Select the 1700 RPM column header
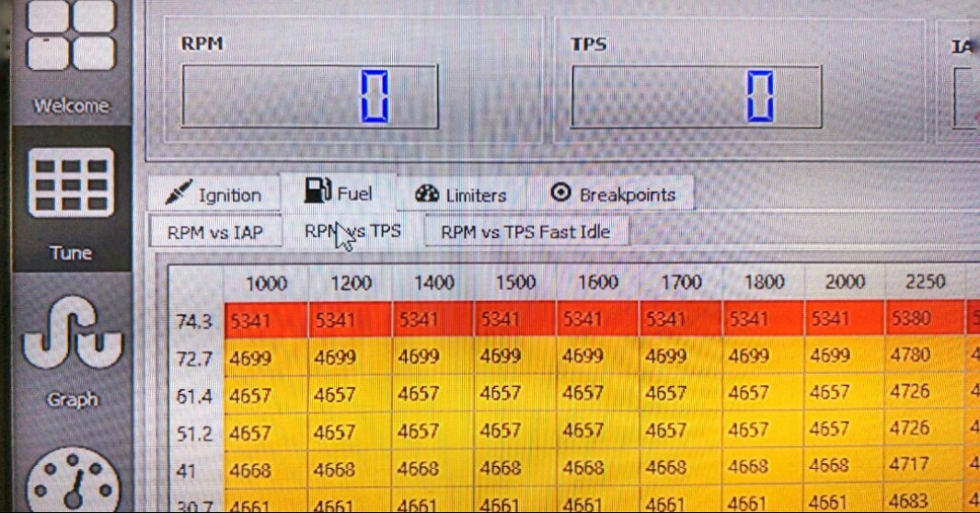980x513 pixels. 681,282
